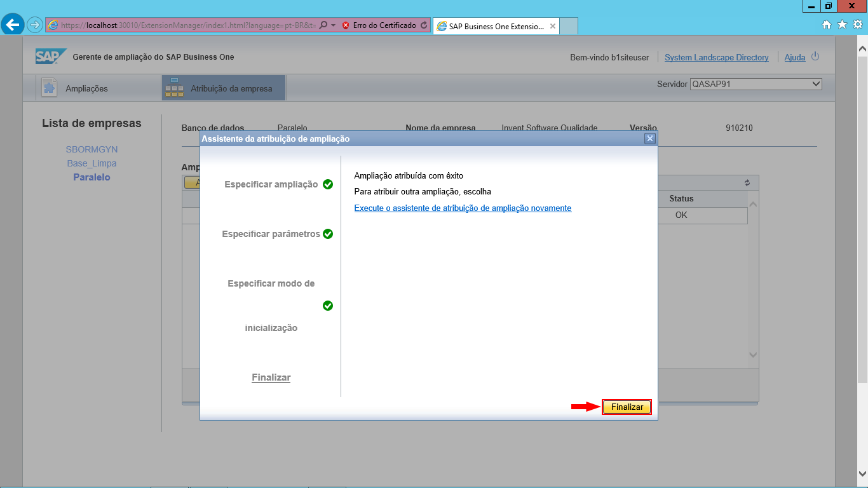
Task: Click the Ampliações puzzle icon
Action: pyautogui.click(x=50, y=88)
